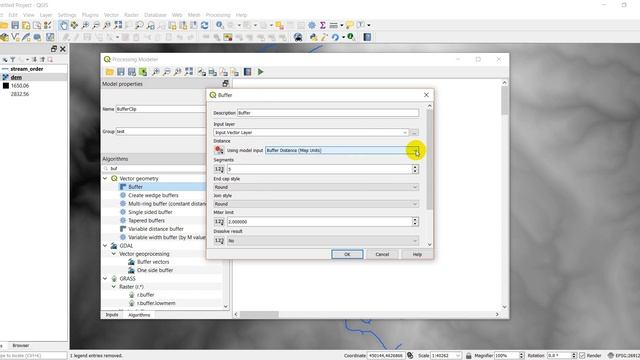Screen dimensions: 640x360
Task: Click Cancel in the Buffer dialog
Action: tap(382, 254)
